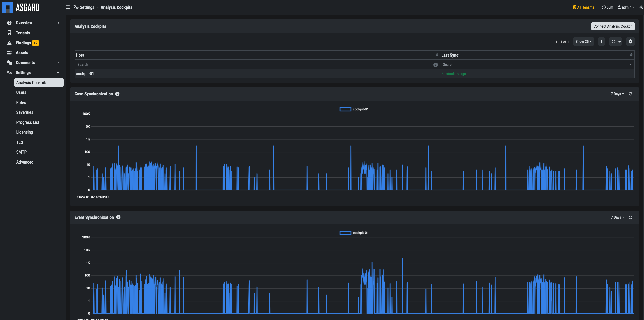Viewport: 644px width, 320px height.
Task: Click the Settings gears icon in breadcrumb
Action: pos(76,7)
